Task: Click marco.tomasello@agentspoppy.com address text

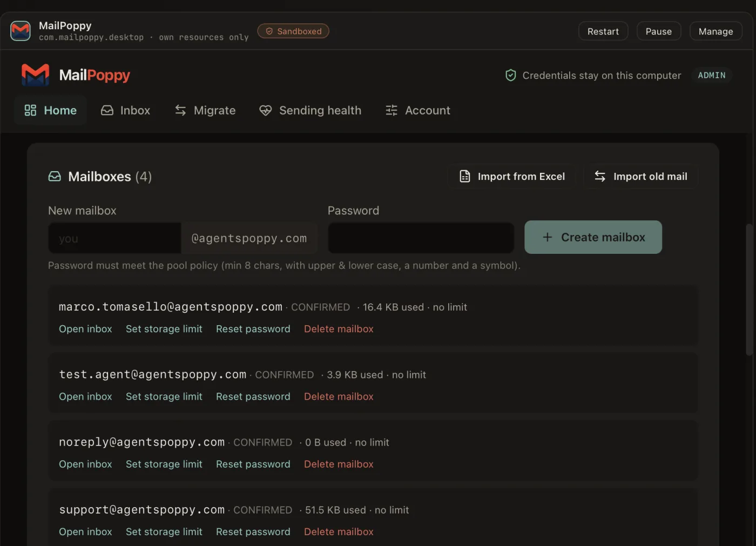Action: (171, 307)
